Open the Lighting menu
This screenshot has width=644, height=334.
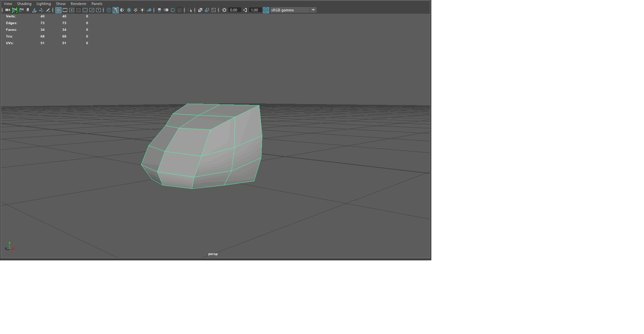coord(44,4)
